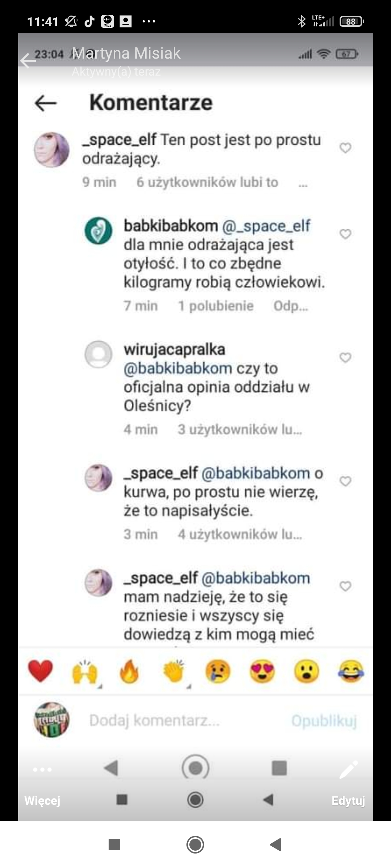391x868 pixels.
Task: Insert the clapping hands emoji
Action: [x=174, y=671]
